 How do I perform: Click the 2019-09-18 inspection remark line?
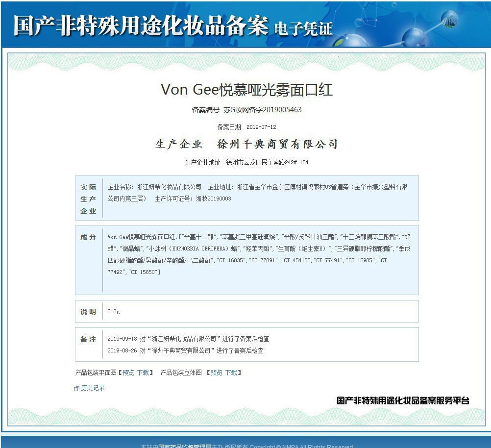point(188,339)
